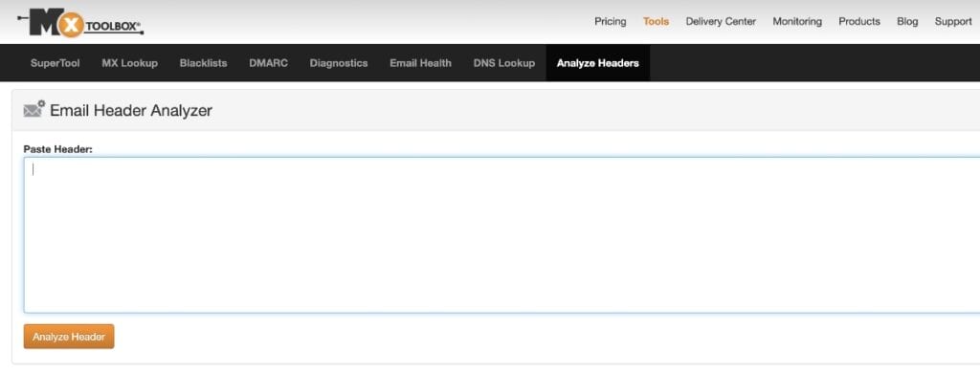Open the Blacklists tab

point(203,63)
